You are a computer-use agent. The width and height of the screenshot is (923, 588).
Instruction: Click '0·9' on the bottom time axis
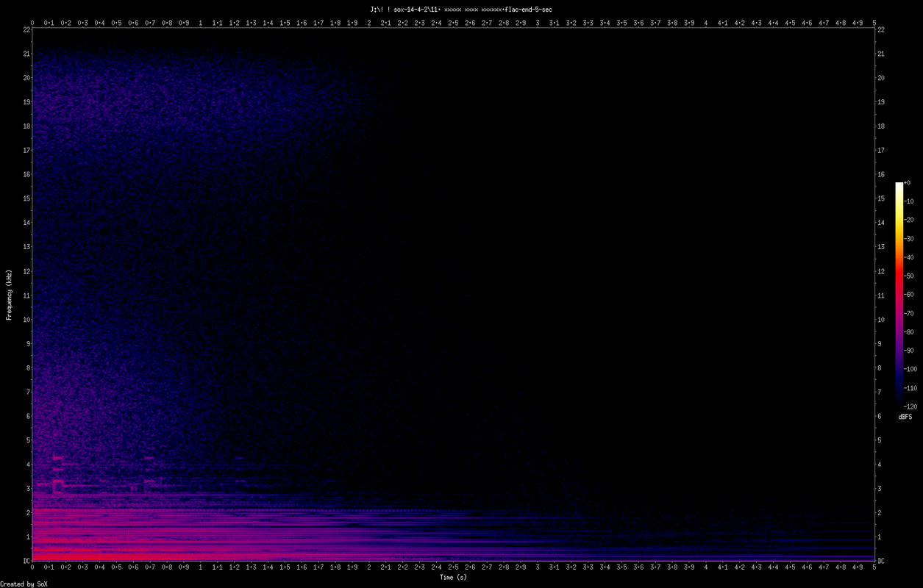click(x=184, y=567)
